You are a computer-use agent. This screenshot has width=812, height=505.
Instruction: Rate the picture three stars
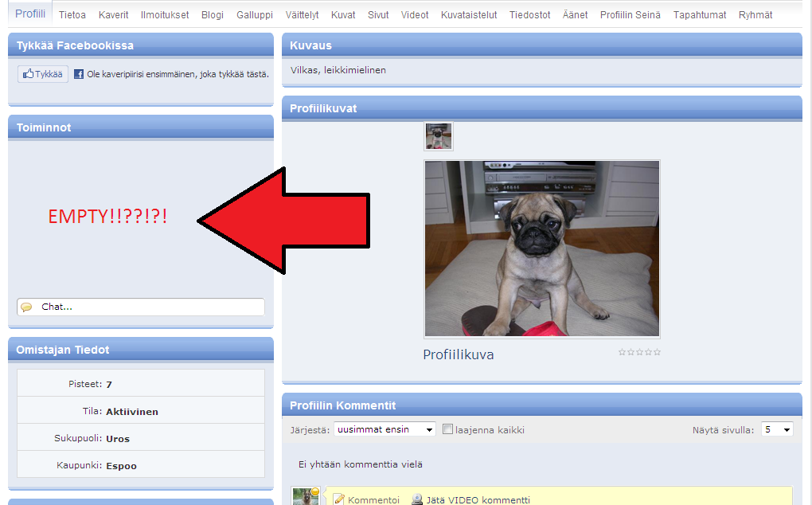pyautogui.click(x=639, y=352)
